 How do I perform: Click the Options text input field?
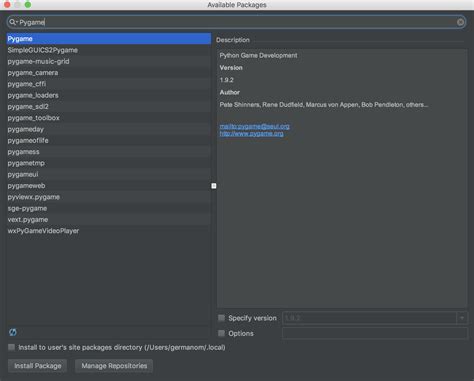pyautogui.click(x=375, y=333)
